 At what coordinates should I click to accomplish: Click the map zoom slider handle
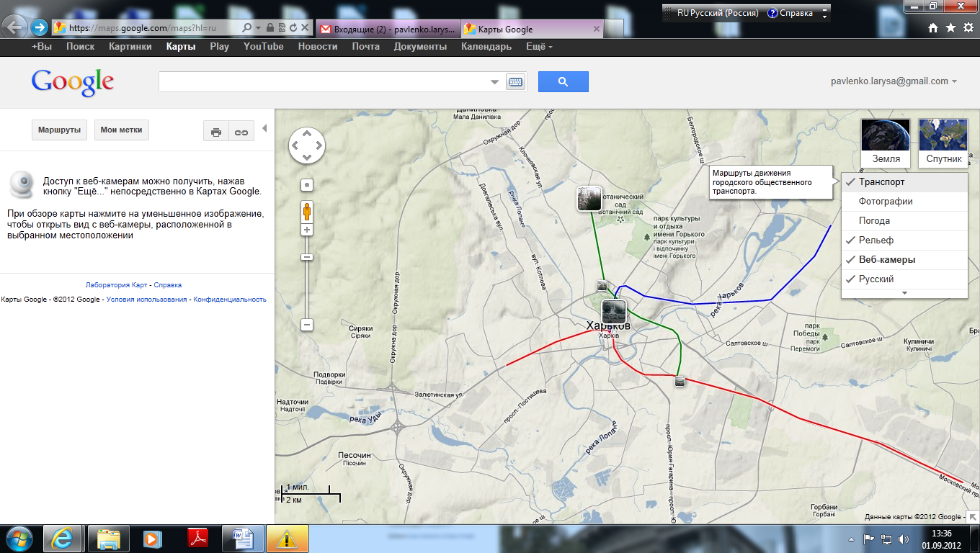tap(307, 257)
